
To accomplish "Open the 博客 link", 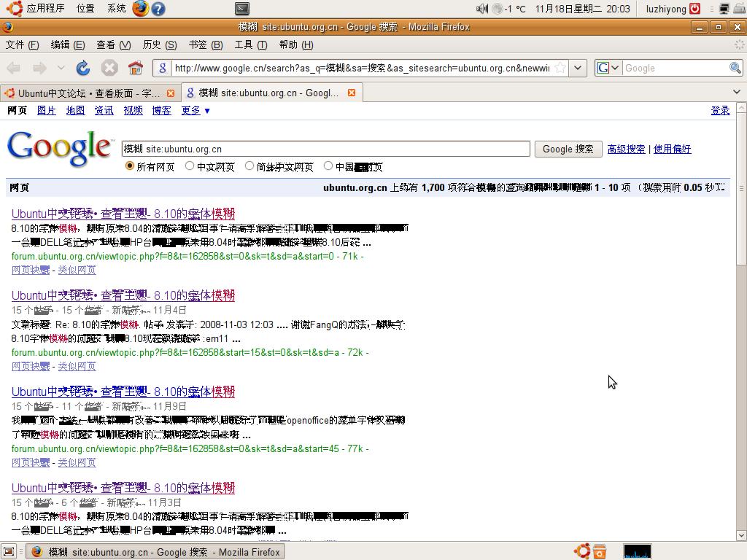I will [161, 111].
